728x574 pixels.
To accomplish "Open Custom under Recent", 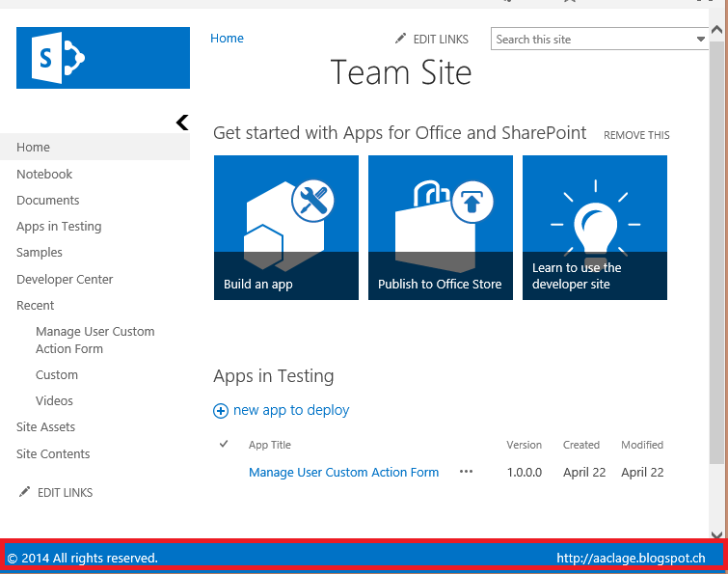I will click(x=57, y=374).
